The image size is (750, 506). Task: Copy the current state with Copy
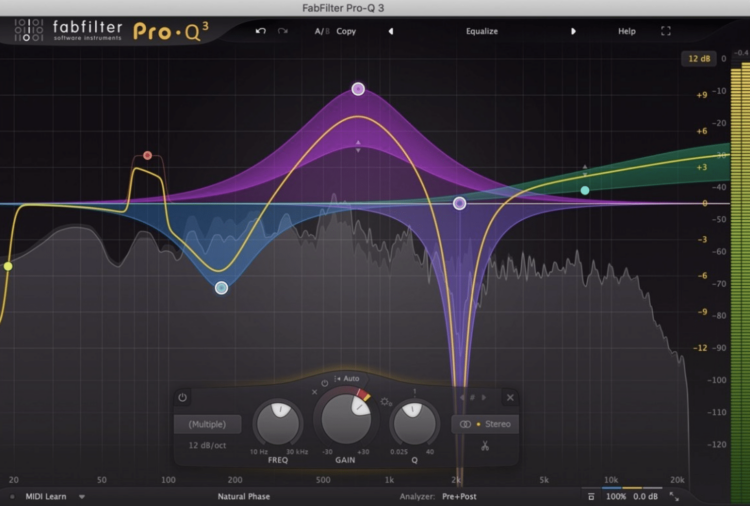(346, 31)
